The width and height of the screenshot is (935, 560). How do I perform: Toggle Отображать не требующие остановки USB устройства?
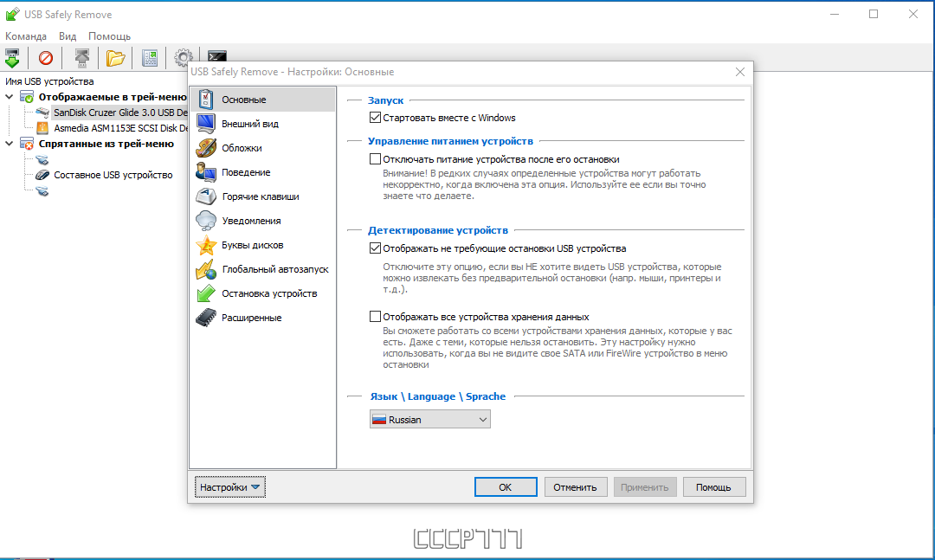pyautogui.click(x=375, y=248)
